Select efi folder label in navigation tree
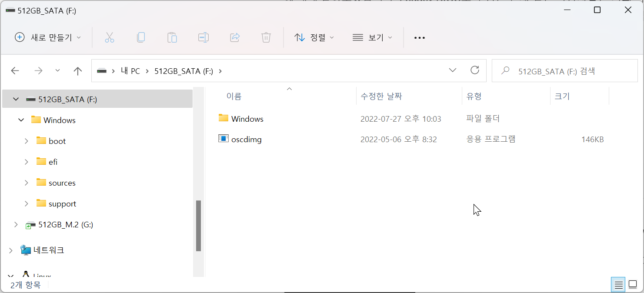The width and height of the screenshot is (644, 293). (x=53, y=162)
